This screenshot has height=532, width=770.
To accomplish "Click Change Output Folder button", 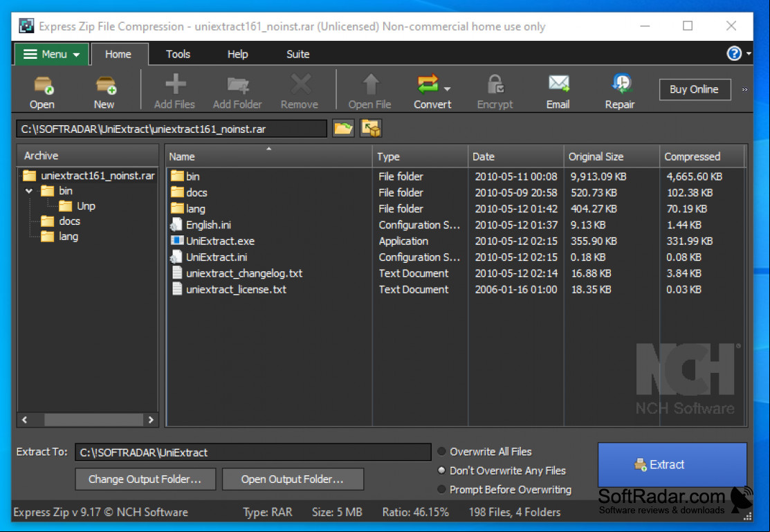I will click(145, 479).
